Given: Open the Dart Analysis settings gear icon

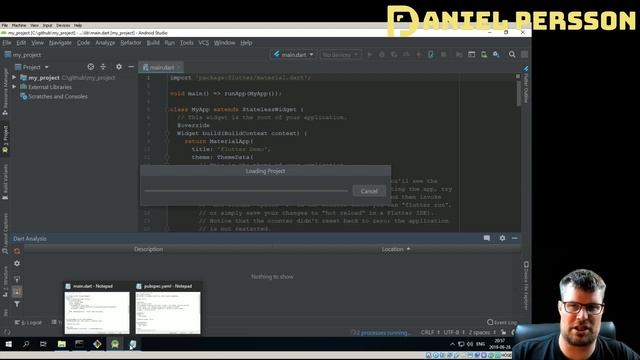Looking at the screenshot, I should (502, 238).
